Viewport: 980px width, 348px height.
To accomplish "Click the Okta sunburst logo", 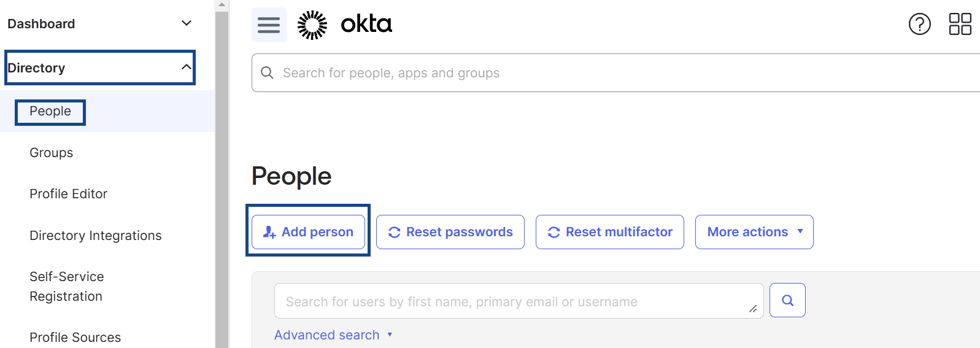I will pyautogui.click(x=312, y=25).
